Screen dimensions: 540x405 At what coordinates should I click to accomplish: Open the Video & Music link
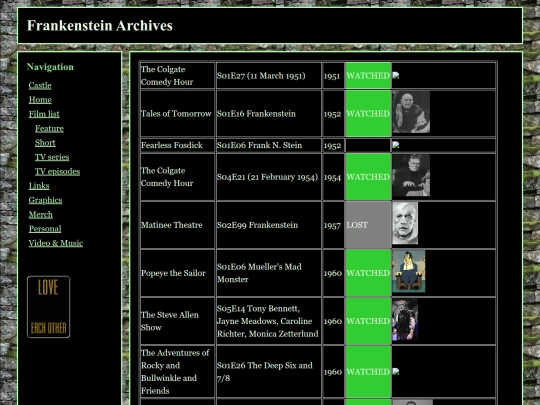point(56,243)
